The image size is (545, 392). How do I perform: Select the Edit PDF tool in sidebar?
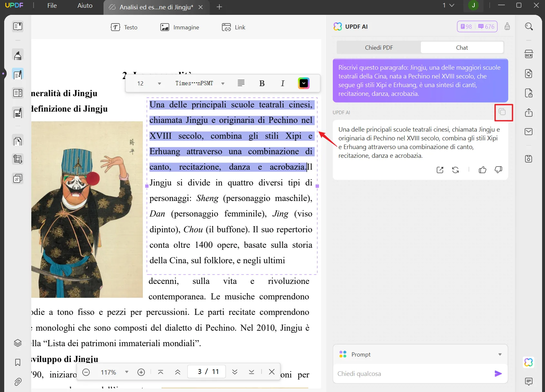click(18, 74)
